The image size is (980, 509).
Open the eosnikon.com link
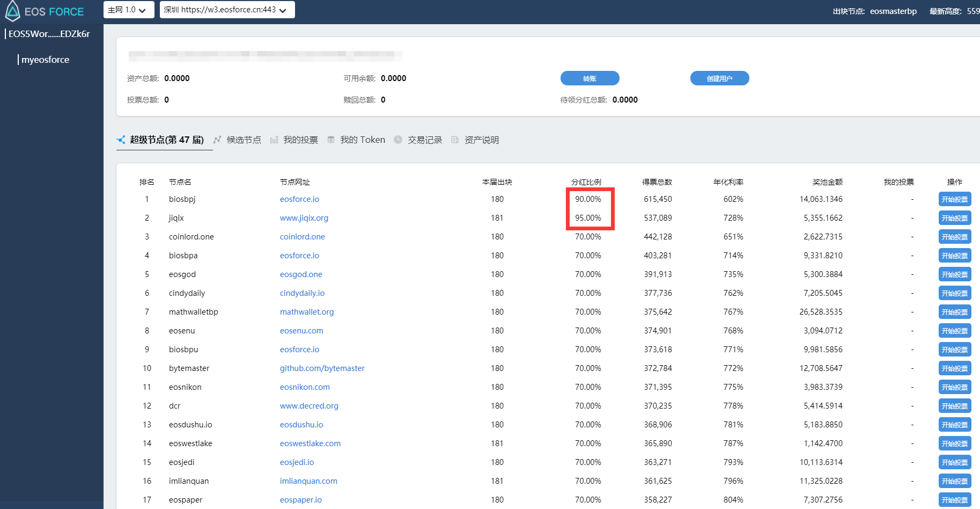(305, 387)
